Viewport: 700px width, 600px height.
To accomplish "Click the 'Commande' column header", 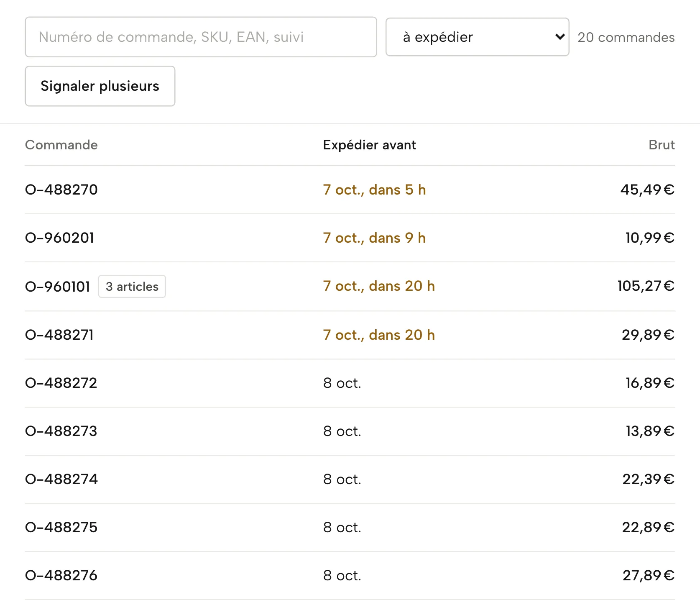I will tap(61, 145).
